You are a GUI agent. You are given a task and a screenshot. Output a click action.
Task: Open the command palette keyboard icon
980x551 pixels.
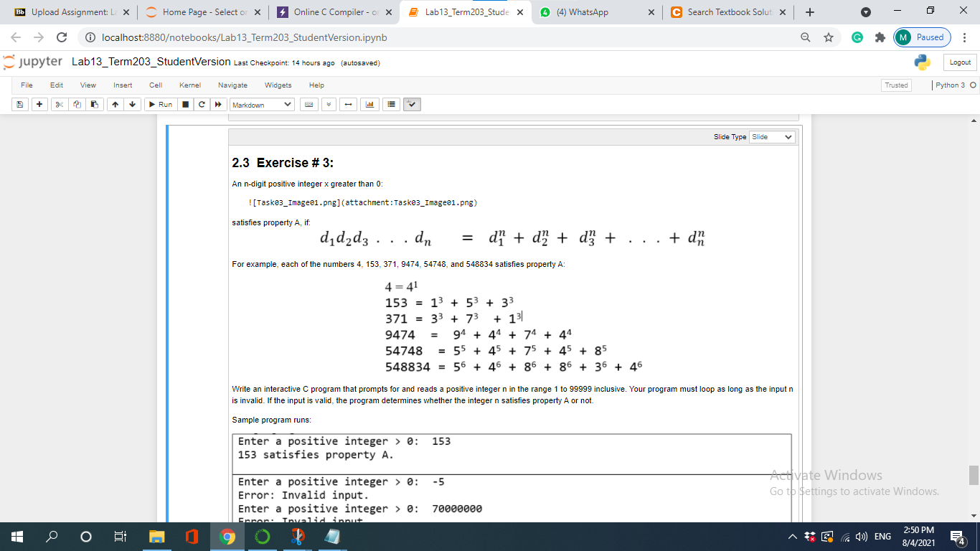[308, 104]
